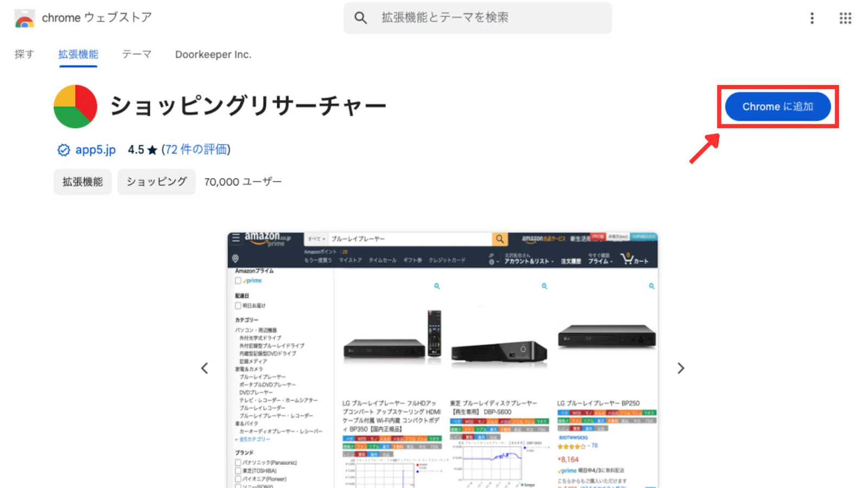Click the verified badge next to app5.jp

(x=63, y=150)
